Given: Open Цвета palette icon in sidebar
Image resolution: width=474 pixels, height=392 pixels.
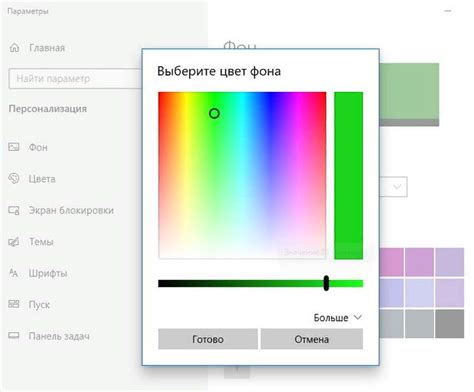Looking at the screenshot, I should pos(14,178).
